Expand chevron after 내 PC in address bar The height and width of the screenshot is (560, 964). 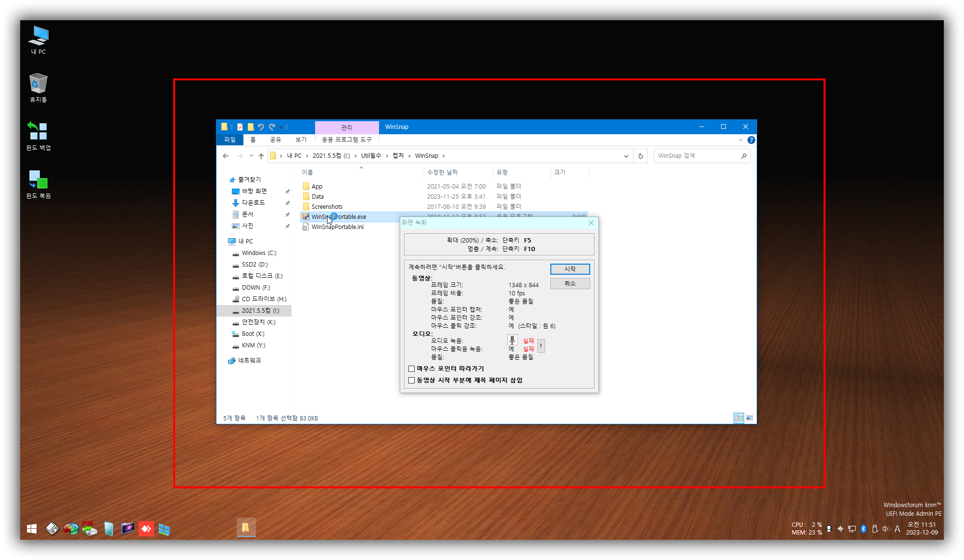click(307, 156)
